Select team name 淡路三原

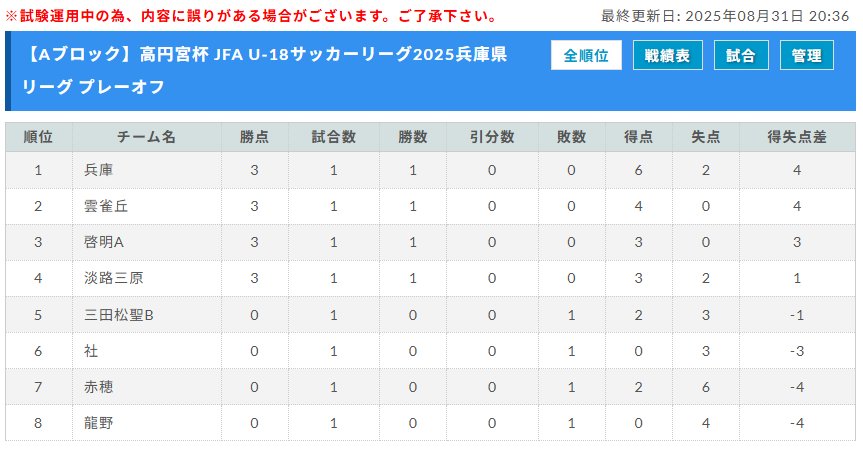[x=113, y=278]
